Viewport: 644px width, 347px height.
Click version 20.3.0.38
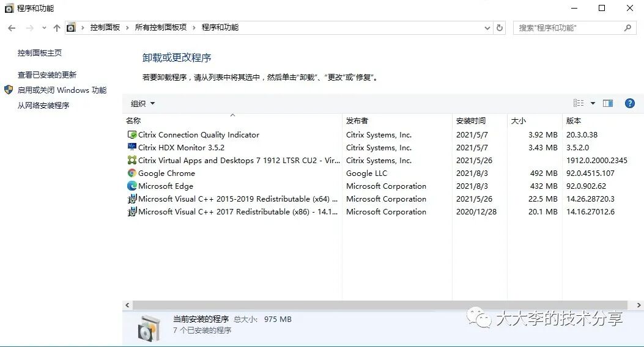(x=582, y=134)
